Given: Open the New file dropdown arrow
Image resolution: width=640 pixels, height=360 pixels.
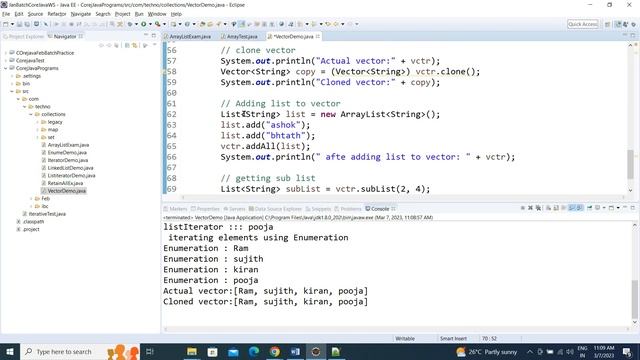Looking at the screenshot, I should (x=12, y=24).
